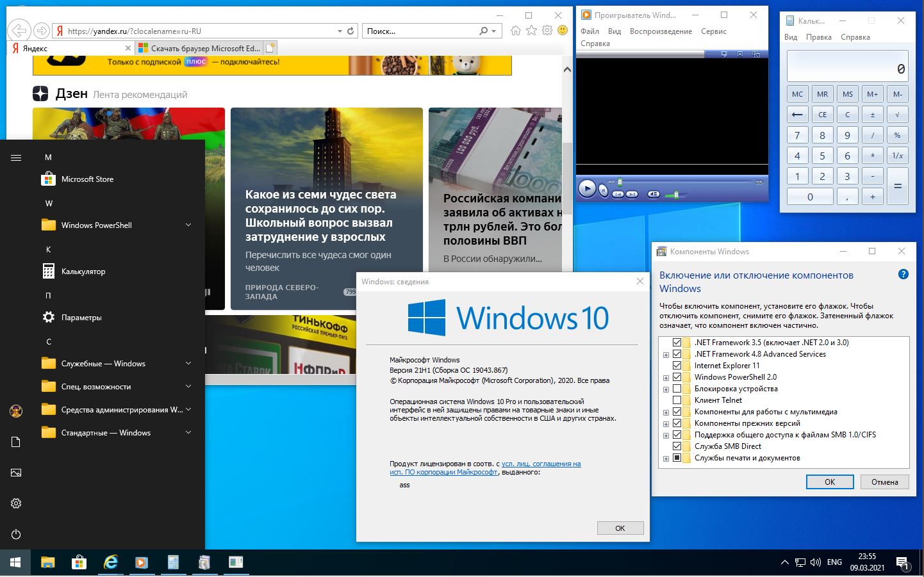This screenshot has width=924, height=577.
Task: Open user account icon in Start menu
Action: coord(16,411)
